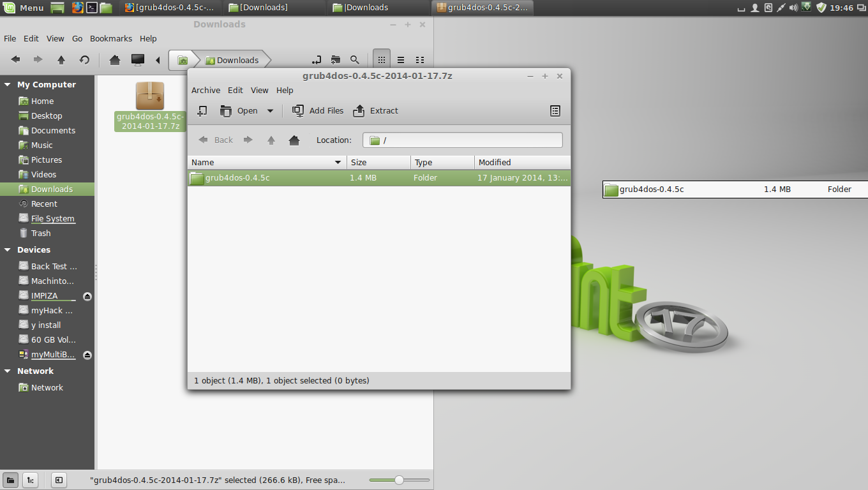Click the update manager shield tray icon
Screen dimensions: 868x490
(x=821, y=8)
